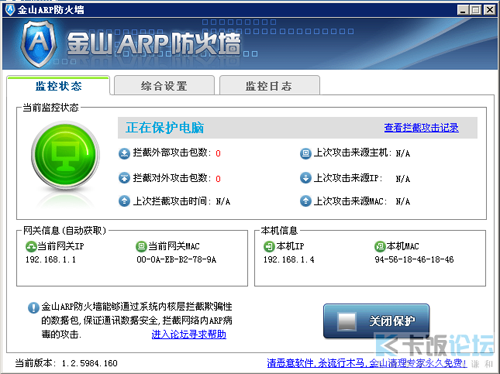This screenshot has height=374, width=500.
Task: Click the green icon beside 本机MAC
Action: pyautogui.click(x=380, y=247)
